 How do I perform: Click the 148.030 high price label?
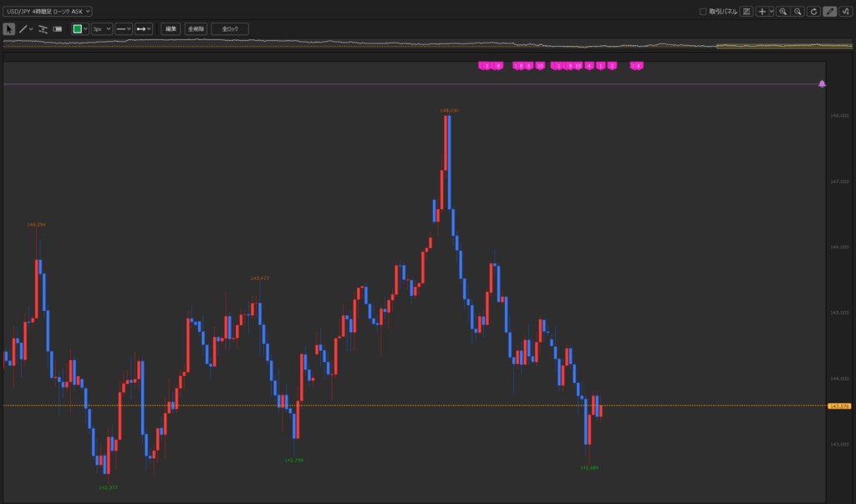449,111
